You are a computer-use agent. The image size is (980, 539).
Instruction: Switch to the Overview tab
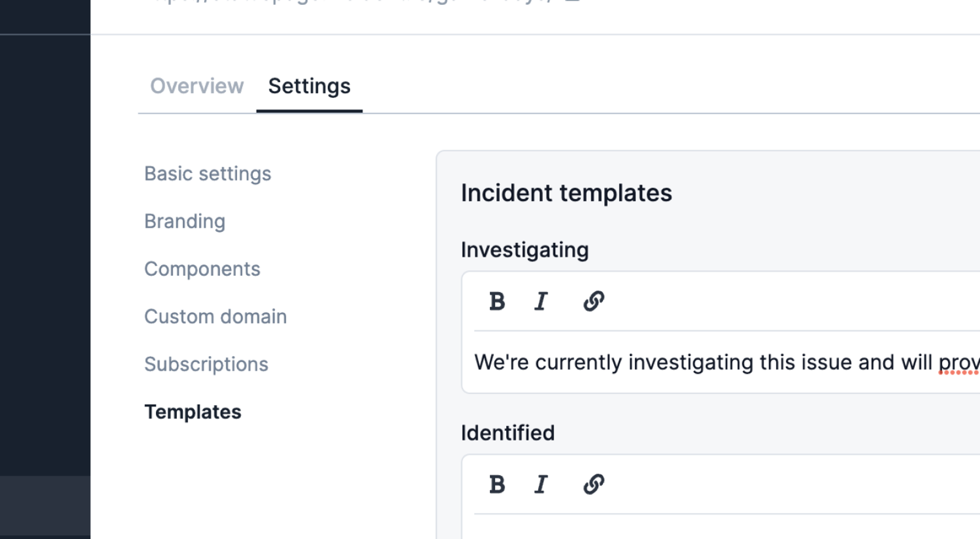click(196, 86)
